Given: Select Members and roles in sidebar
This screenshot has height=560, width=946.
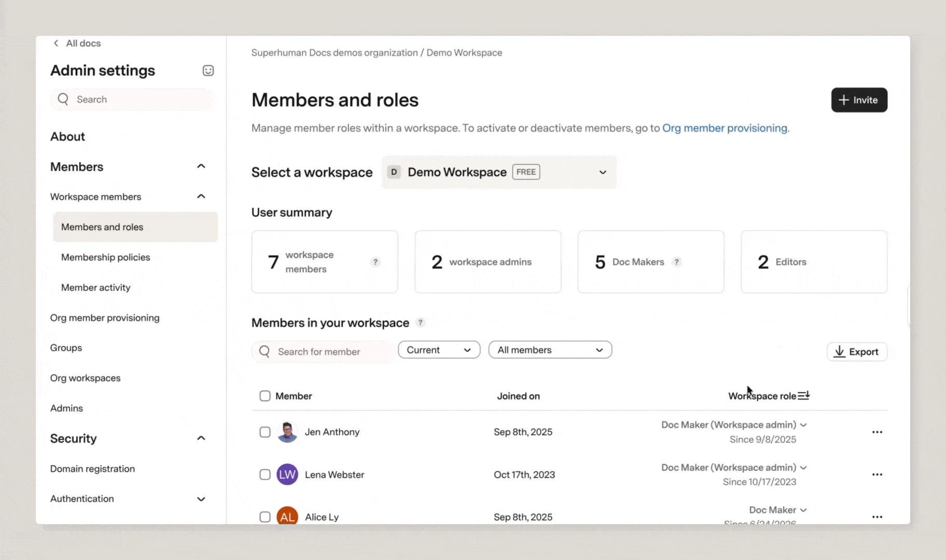Looking at the screenshot, I should point(135,227).
